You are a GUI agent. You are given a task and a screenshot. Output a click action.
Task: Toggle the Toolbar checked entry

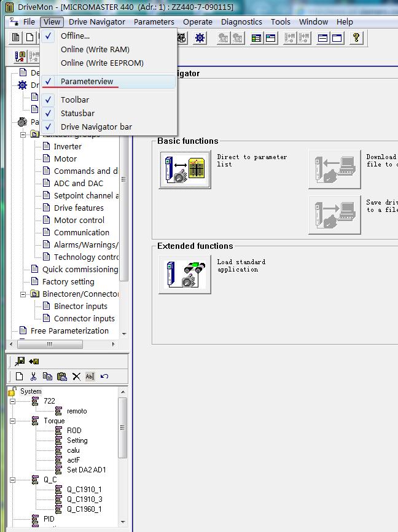(109, 100)
